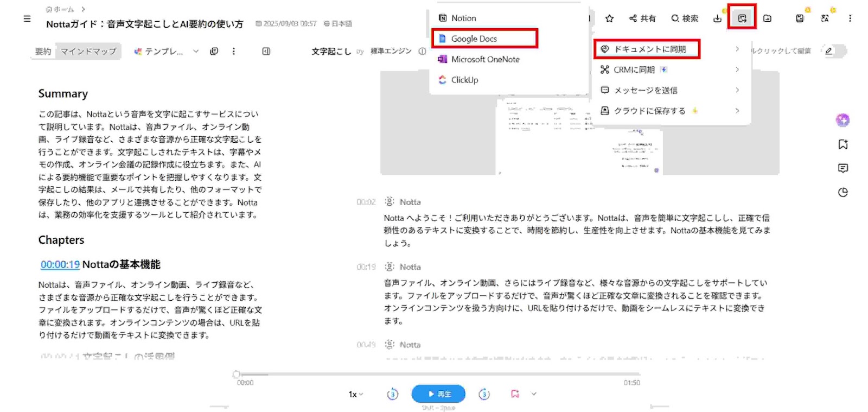Click the 標準エンジン engine label
The height and width of the screenshot is (412, 868).
[391, 51]
